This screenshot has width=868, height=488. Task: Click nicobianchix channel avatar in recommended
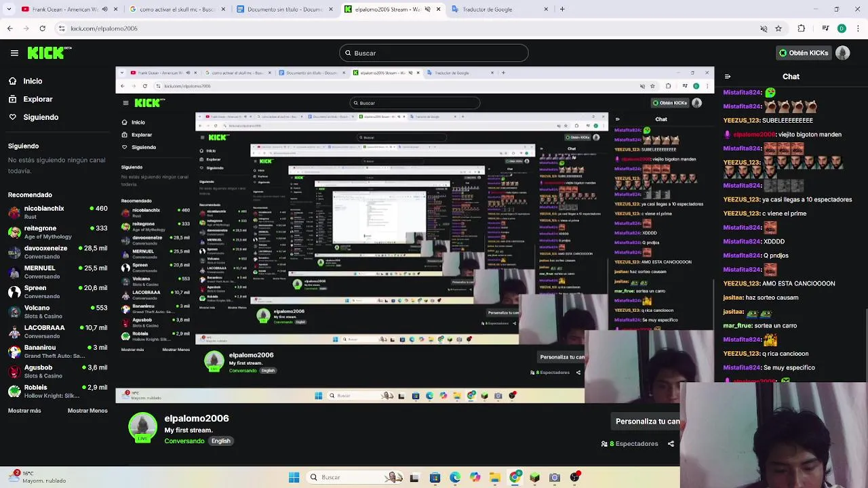pos(14,213)
